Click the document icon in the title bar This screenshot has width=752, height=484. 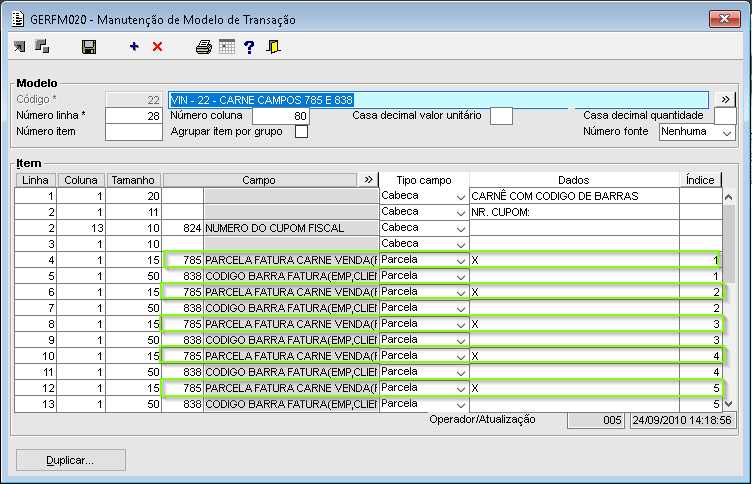click(18, 19)
